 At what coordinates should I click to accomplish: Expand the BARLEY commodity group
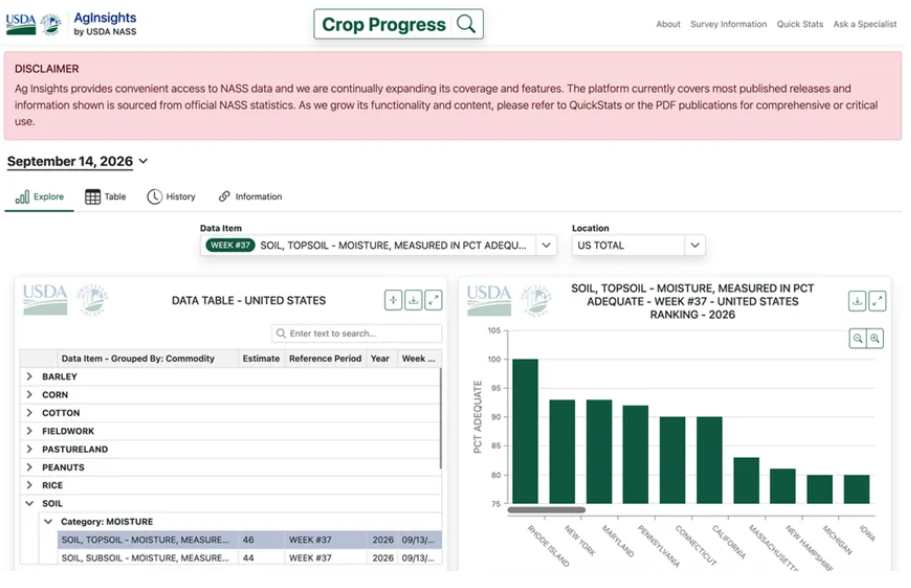pos(29,377)
